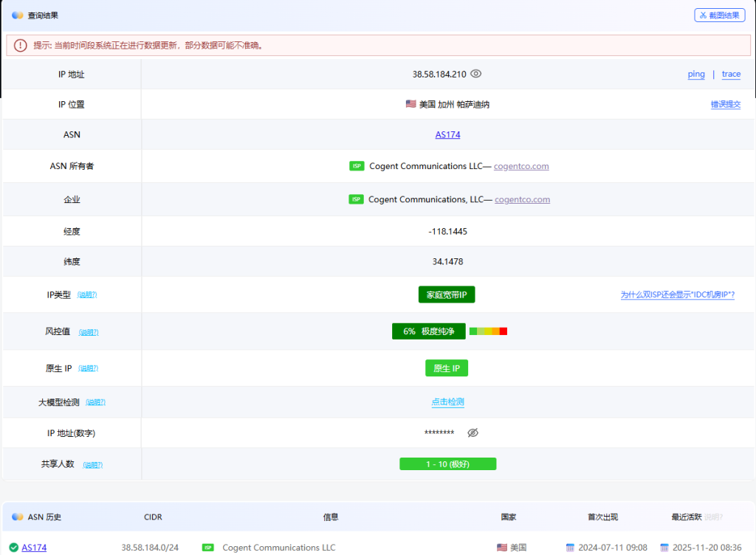
Task: Click green checkmark icon beside AS174 history
Action: [14, 548]
